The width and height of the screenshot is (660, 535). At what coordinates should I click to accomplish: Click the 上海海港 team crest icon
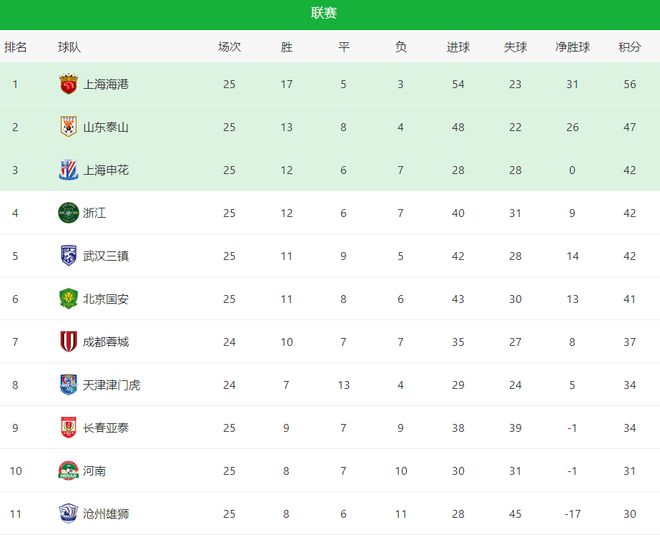pyautogui.click(x=68, y=84)
